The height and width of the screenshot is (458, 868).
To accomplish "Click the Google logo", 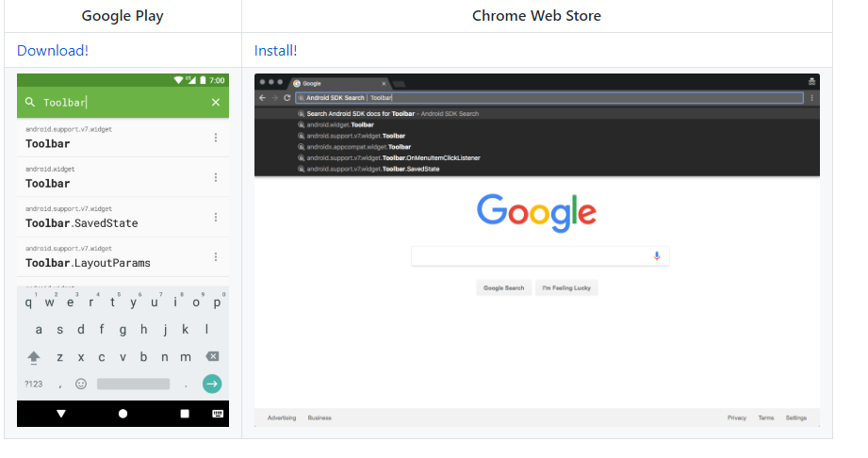I will (x=537, y=213).
